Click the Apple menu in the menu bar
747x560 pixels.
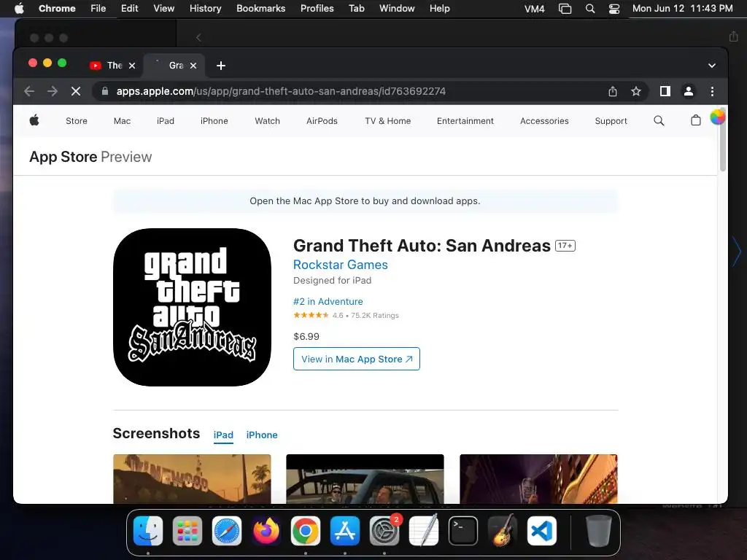[19, 8]
